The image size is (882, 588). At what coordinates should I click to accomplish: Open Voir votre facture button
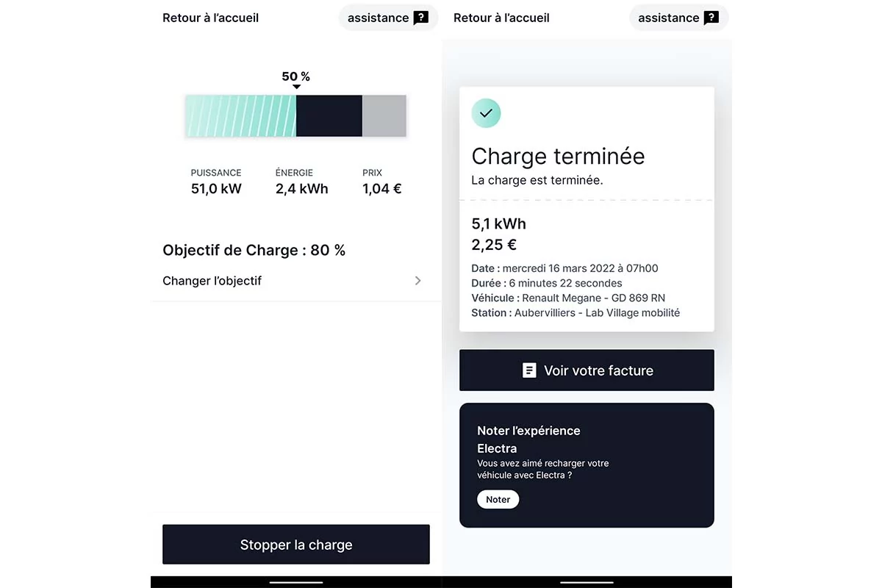tap(587, 370)
